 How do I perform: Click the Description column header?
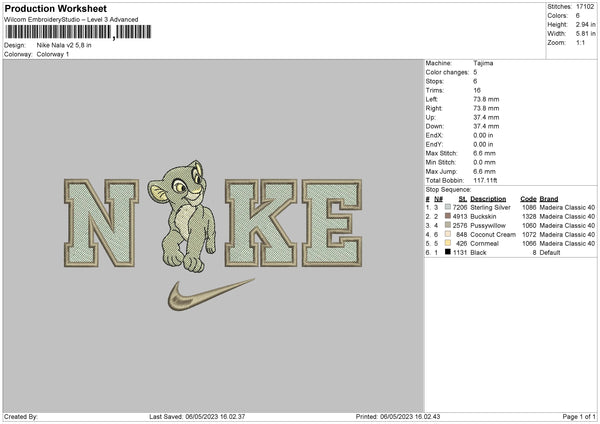click(488, 199)
